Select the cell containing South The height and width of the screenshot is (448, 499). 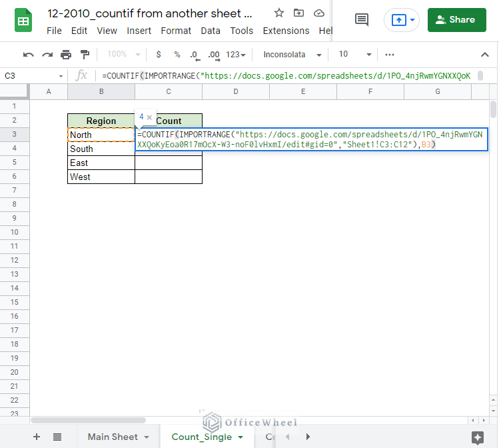(101, 149)
